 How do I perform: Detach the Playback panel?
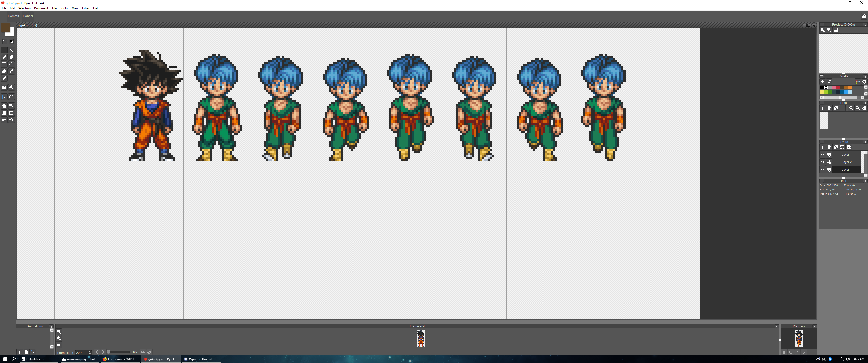pyautogui.click(x=815, y=327)
